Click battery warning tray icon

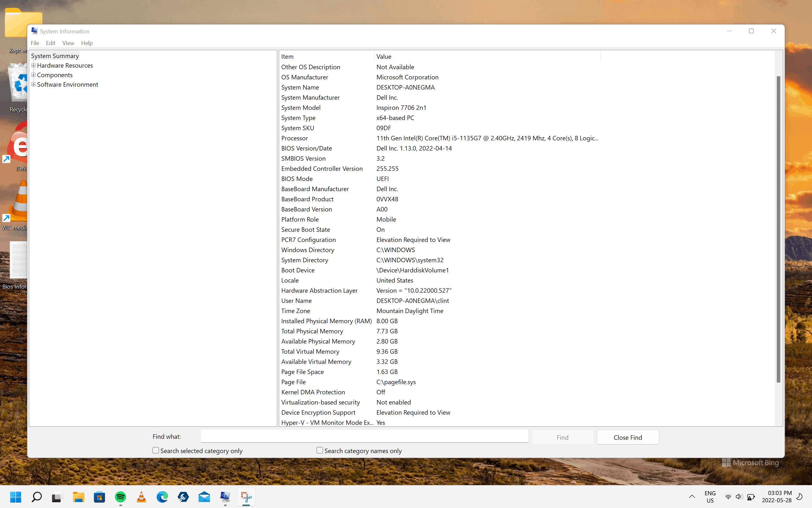[x=751, y=497]
